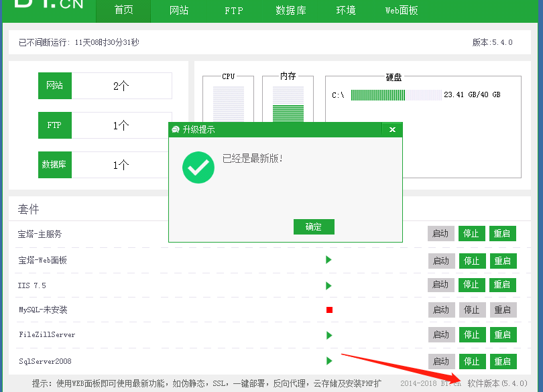Click the running status arrow for IIS 7.5

(328, 285)
